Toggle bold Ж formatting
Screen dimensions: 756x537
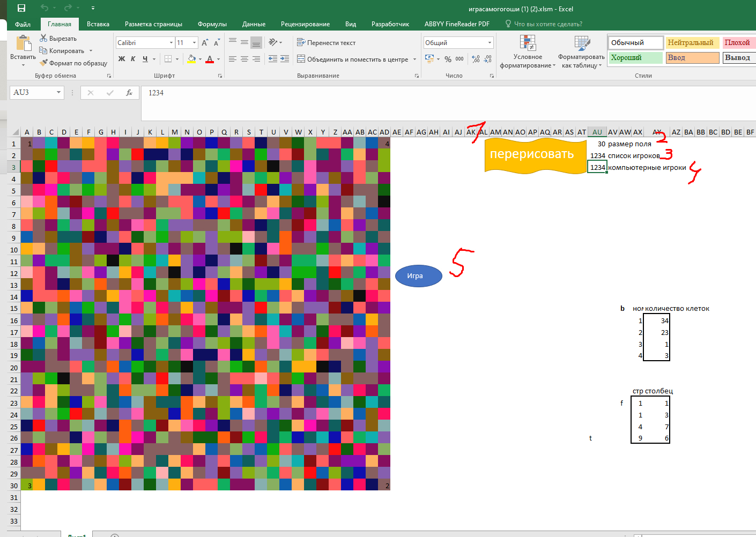coord(122,59)
